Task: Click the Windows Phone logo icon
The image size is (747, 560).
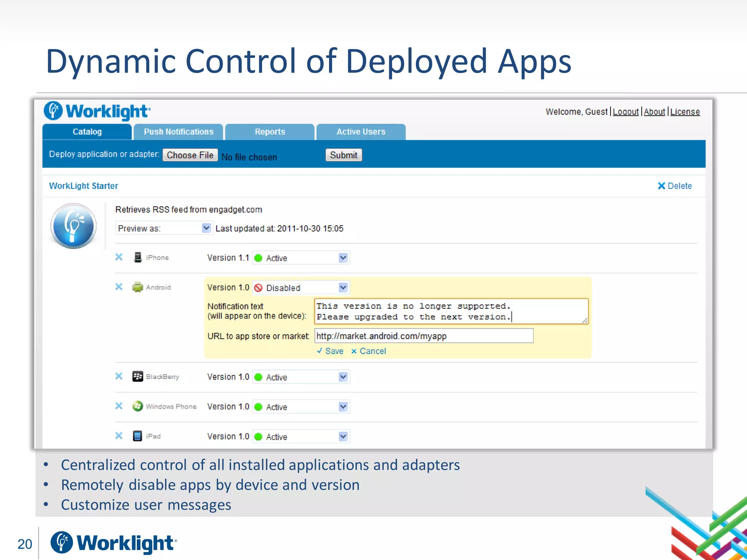Action: click(138, 406)
